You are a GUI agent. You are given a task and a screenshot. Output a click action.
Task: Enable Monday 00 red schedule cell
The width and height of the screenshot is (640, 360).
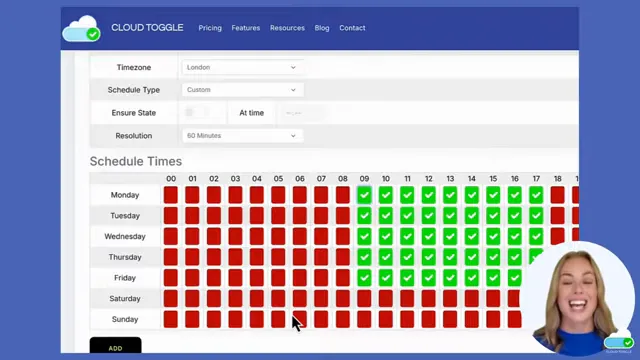(x=171, y=195)
